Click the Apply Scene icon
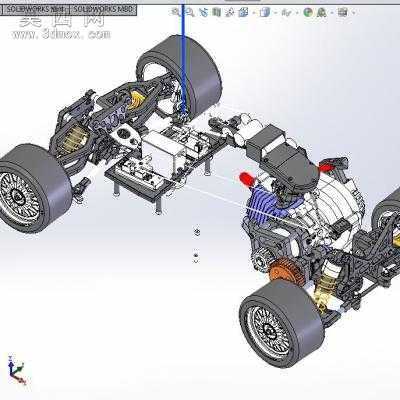Image resolution: width=400 pixels, height=400 pixels. coord(322,13)
